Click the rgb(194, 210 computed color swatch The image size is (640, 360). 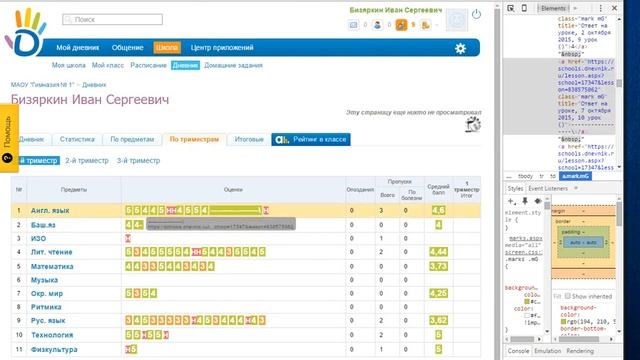[564, 322]
